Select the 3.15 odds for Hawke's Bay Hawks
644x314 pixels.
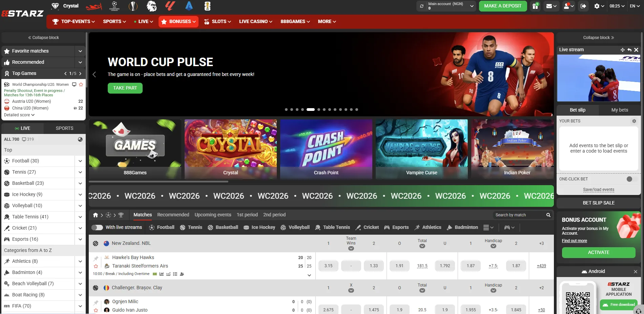click(x=328, y=266)
